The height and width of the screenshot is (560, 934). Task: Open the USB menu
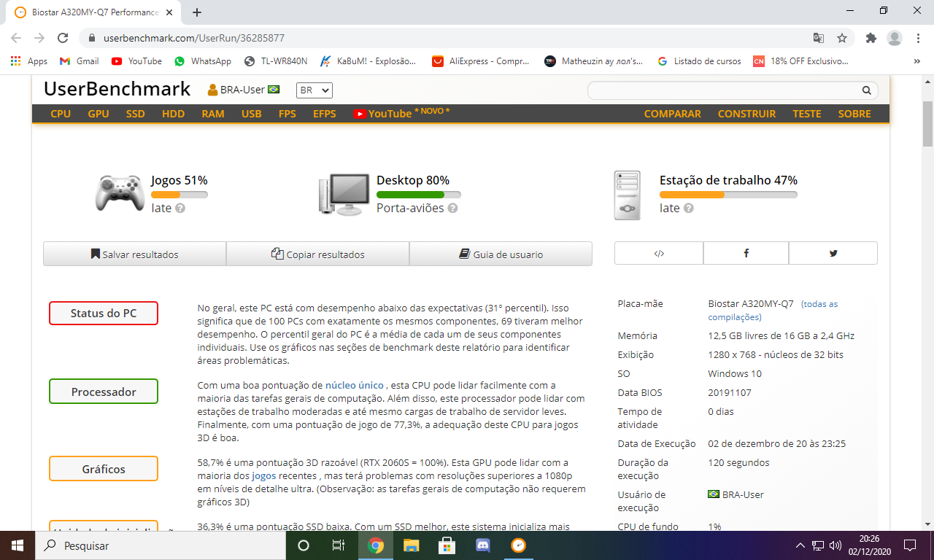[x=252, y=114]
